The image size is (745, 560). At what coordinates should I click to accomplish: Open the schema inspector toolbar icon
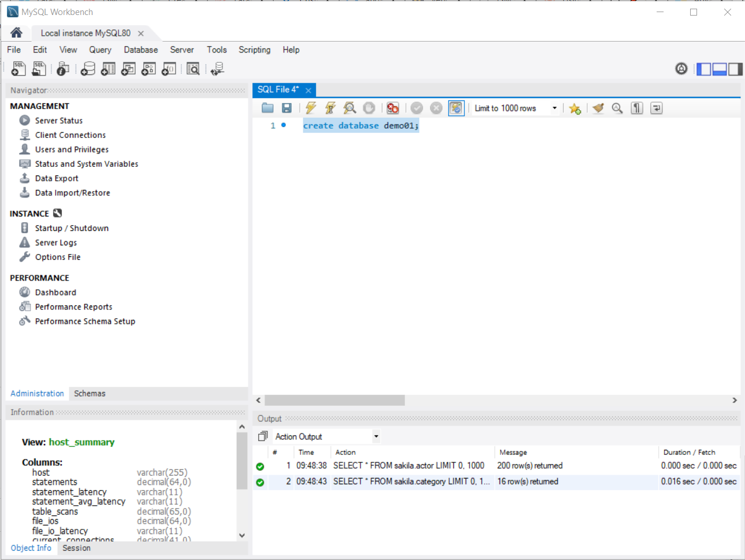click(x=63, y=69)
